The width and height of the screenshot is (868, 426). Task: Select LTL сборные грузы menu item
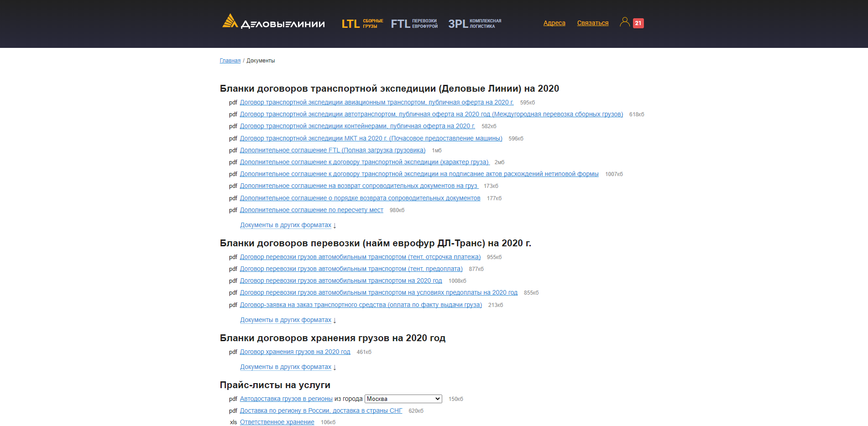pos(362,24)
